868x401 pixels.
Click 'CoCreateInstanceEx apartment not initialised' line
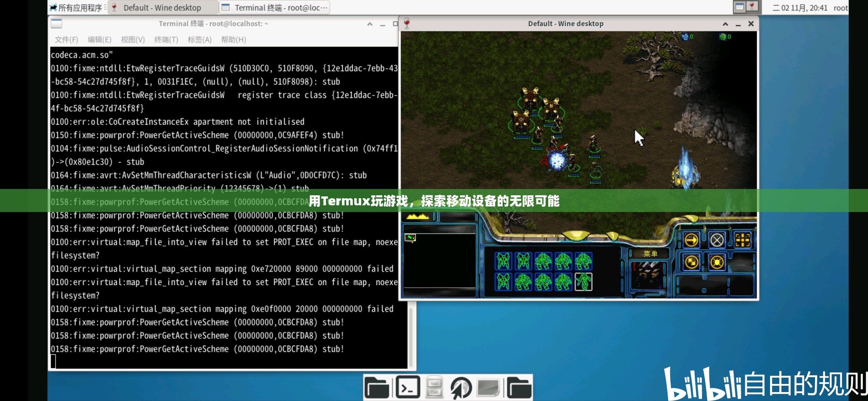pos(178,122)
